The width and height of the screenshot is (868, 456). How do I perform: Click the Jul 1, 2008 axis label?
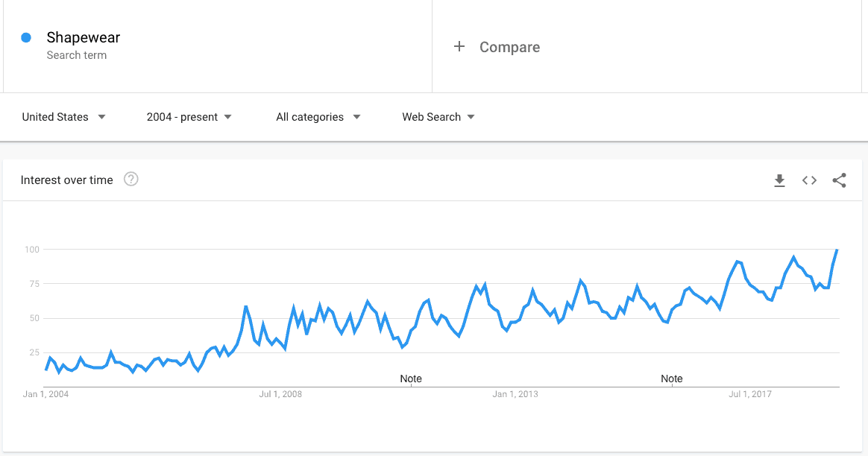(280, 394)
